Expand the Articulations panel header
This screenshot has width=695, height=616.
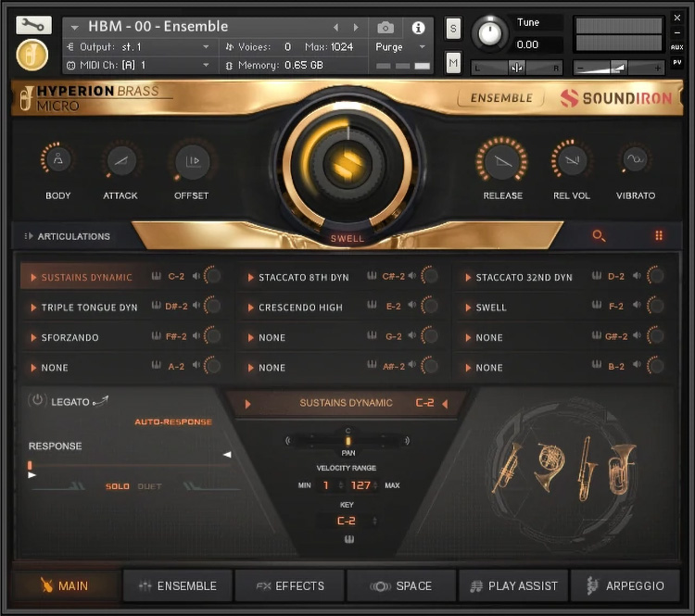tap(68, 236)
